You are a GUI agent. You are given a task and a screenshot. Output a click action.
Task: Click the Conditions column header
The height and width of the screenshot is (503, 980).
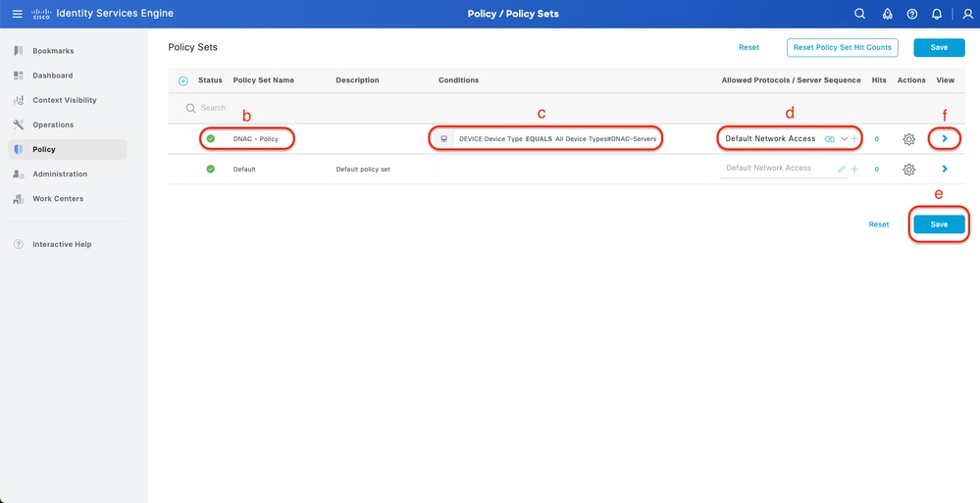pyautogui.click(x=458, y=80)
